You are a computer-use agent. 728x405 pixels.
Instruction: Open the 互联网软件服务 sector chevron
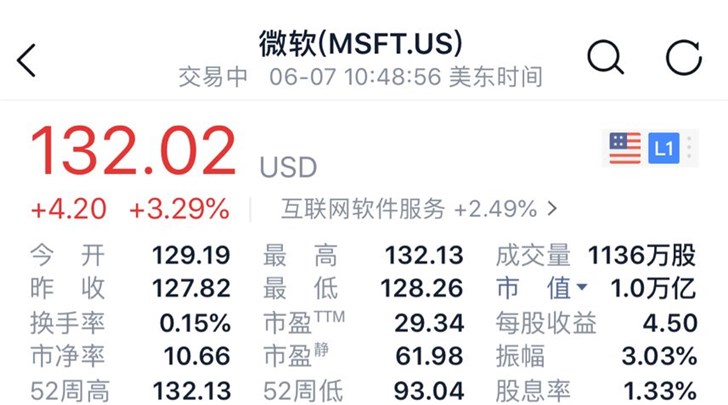pos(552,209)
